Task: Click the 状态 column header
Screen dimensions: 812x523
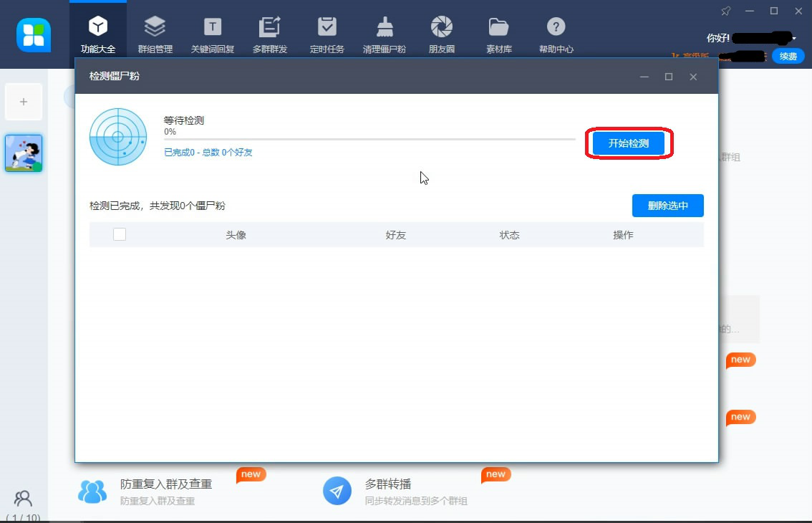Action: [x=510, y=235]
